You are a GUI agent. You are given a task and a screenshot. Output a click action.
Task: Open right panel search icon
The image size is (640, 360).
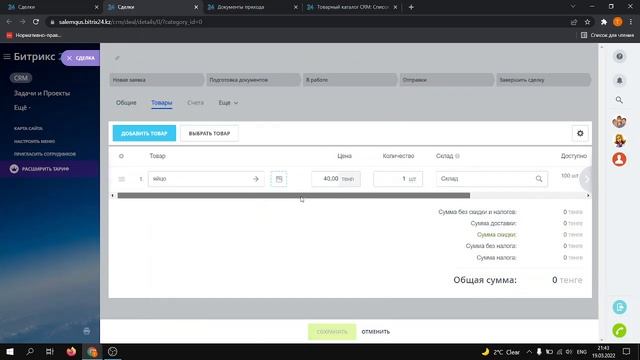tap(619, 100)
